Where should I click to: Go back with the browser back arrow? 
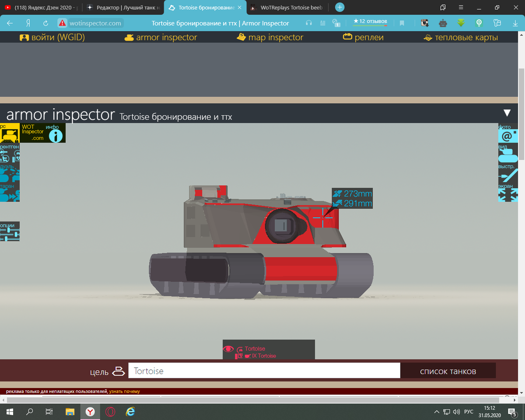[x=10, y=23]
